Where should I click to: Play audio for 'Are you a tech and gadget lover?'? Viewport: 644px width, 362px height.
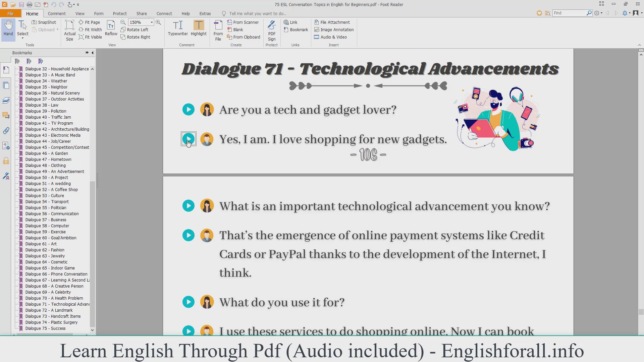[x=189, y=110]
